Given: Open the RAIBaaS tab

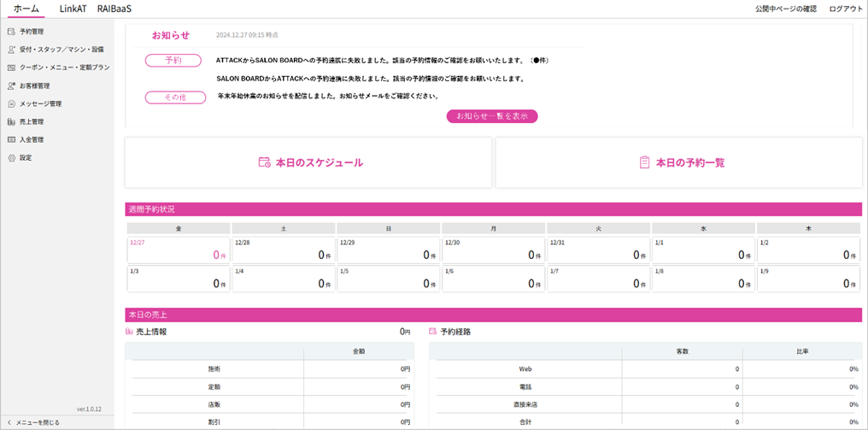Looking at the screenshot, I should click(x=114, y=9).
